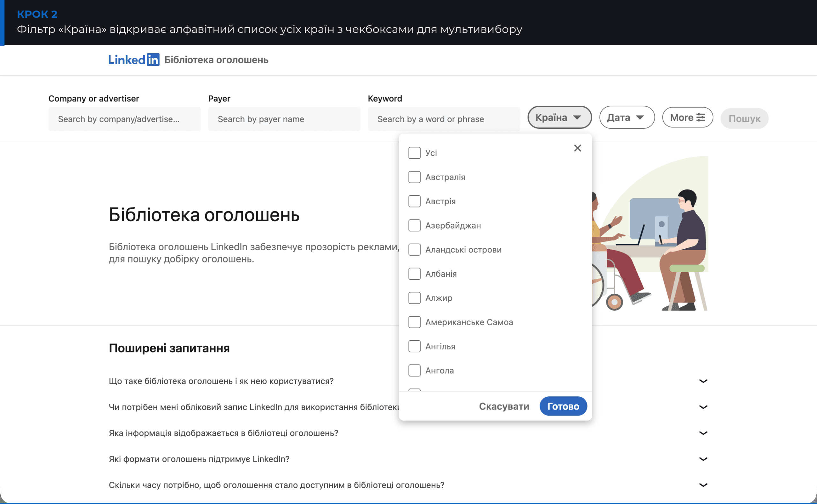
Task: Click question "Що таке бібліотека оголошень і як нею користуватися?"
Action: click(221, 381)
